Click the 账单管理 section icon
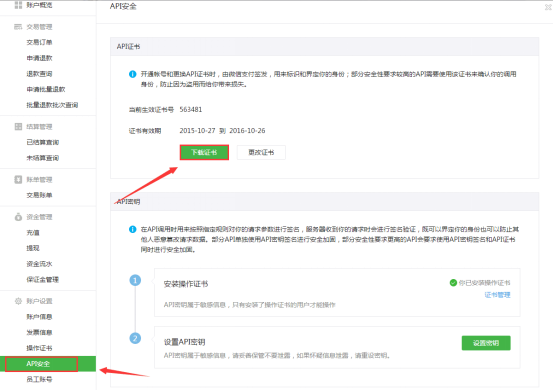Image resolution: width=554 pixels, height=391 pixels. (18, 179)
